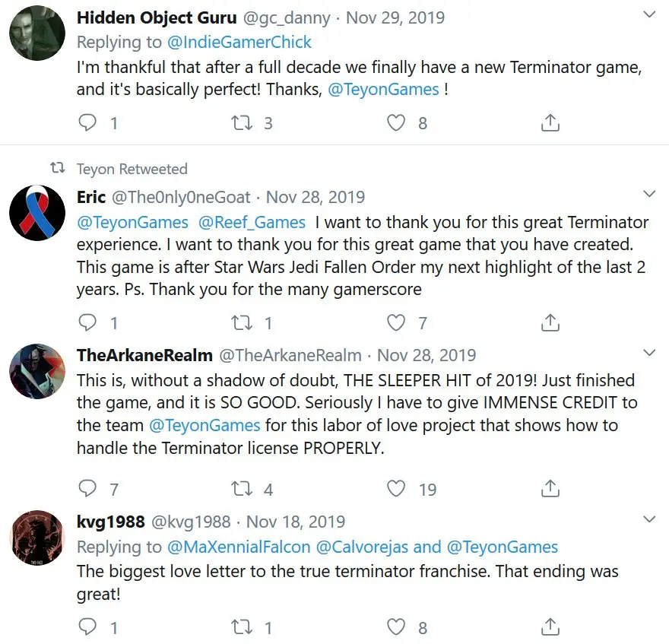
Task: Open the Nov 18, 2019 tweet timestamp
Action: click(296, 522)
